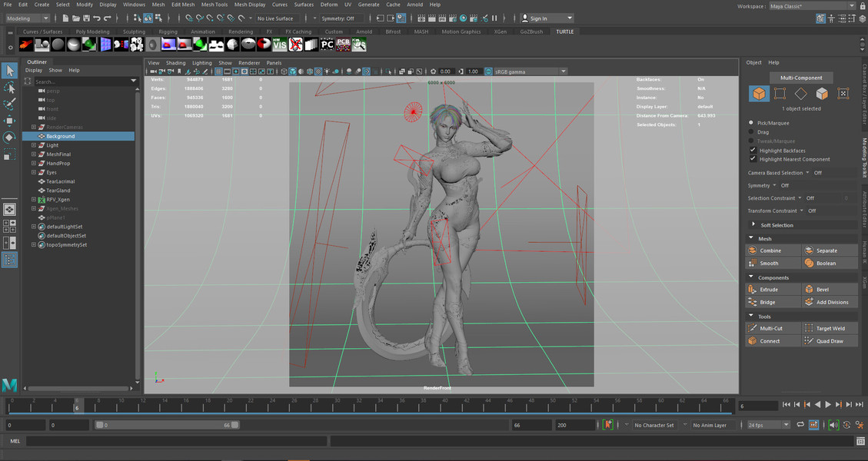Screen dimensions: 868x461
Task: Select MeshFinal in the Outliner
Action: pyautogui.click(x=58, y=154)
